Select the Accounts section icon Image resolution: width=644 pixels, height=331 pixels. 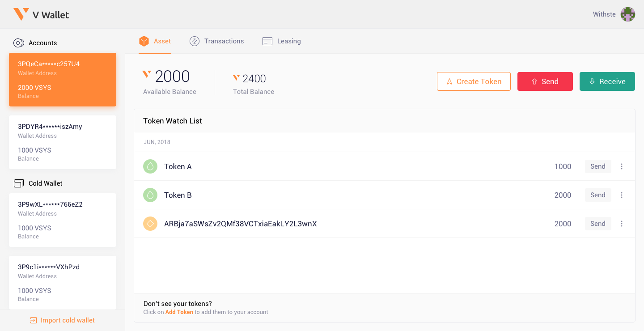[19, 42]
